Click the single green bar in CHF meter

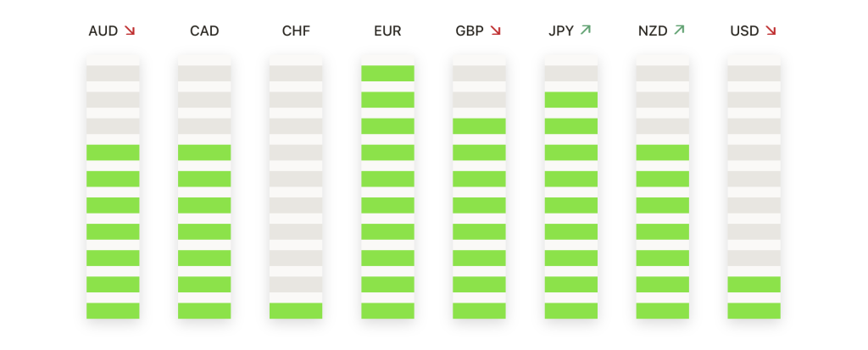(x=296, y=311)
